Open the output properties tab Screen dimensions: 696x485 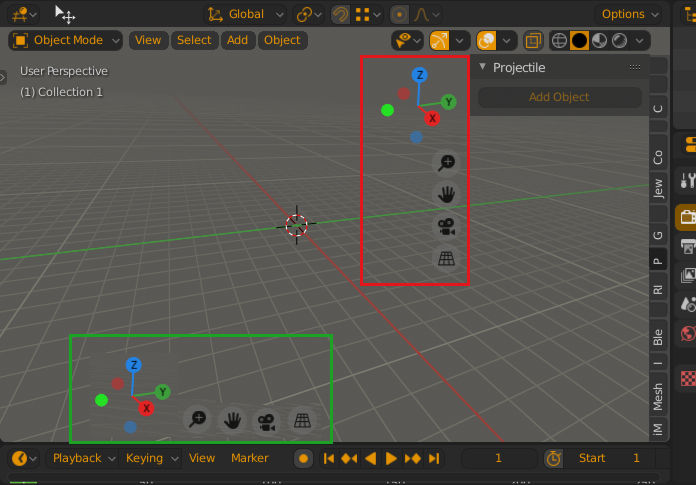click(687, 246)
